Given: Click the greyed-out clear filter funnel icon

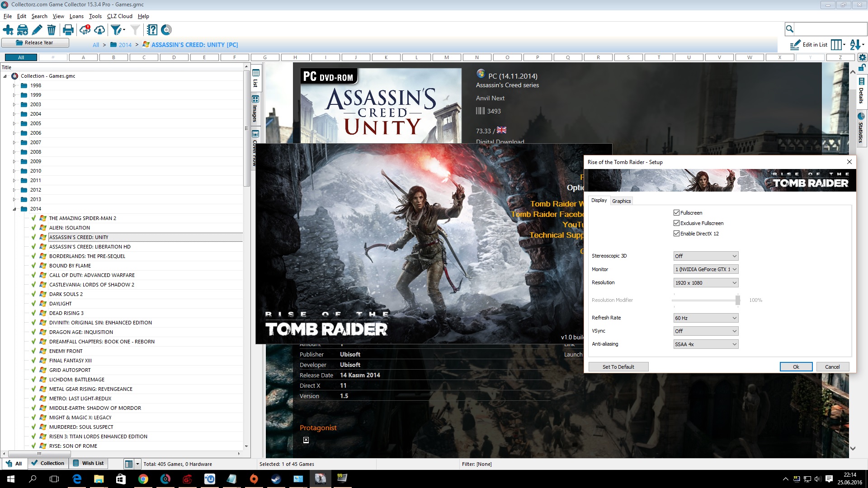Looking at the screenshot, I should click(135, 30).
